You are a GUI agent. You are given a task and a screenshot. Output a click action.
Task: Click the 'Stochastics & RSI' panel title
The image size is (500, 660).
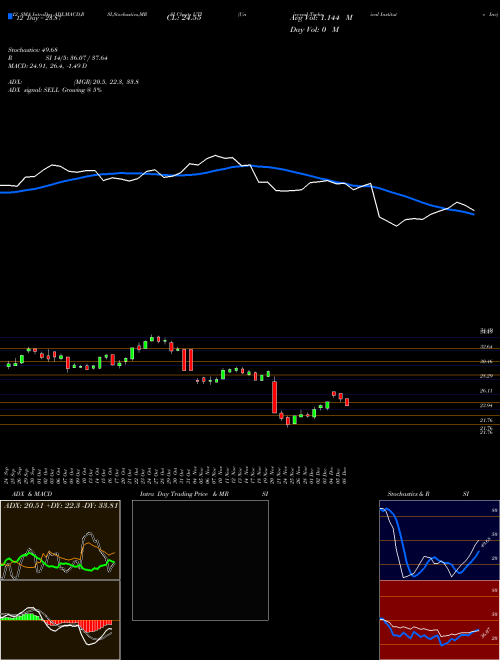[x=428, y=494]
